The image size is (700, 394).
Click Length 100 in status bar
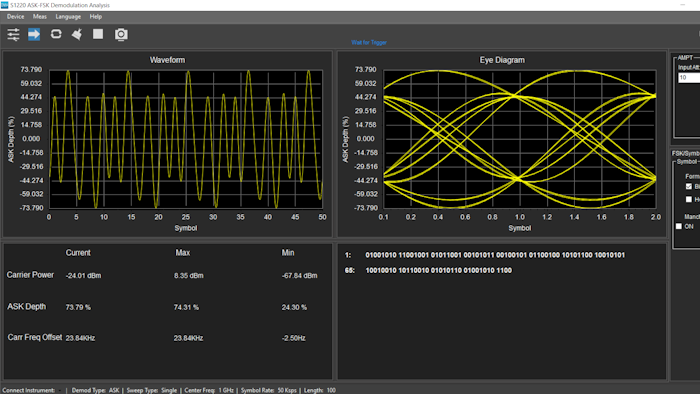click(320, 390)
